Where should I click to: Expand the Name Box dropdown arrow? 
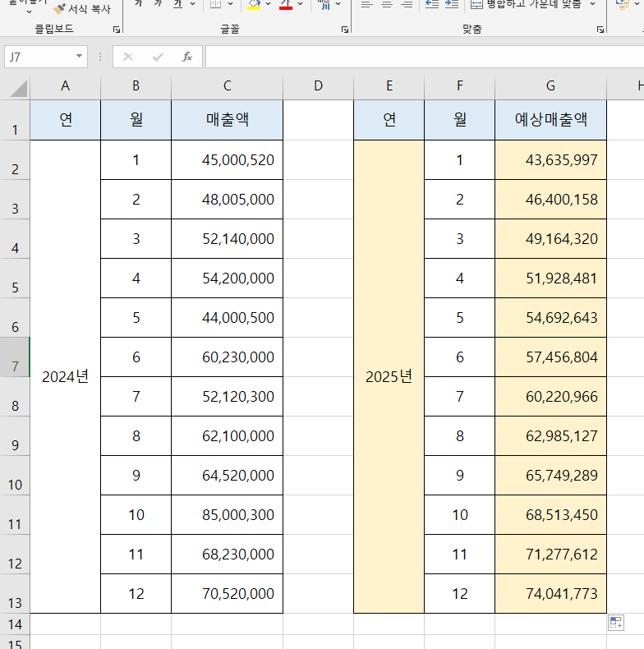tap(79, 57)
